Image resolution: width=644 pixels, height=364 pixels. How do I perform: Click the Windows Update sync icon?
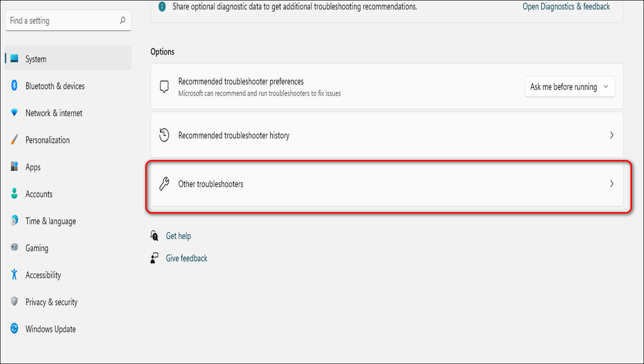[x=15, y=329]
